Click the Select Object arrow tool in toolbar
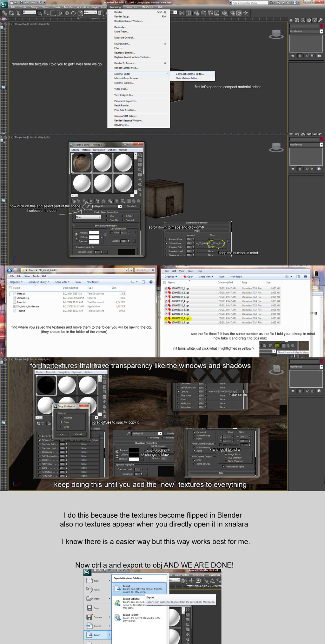The width and height of the screenshot is (325, 644). (39, 13)
